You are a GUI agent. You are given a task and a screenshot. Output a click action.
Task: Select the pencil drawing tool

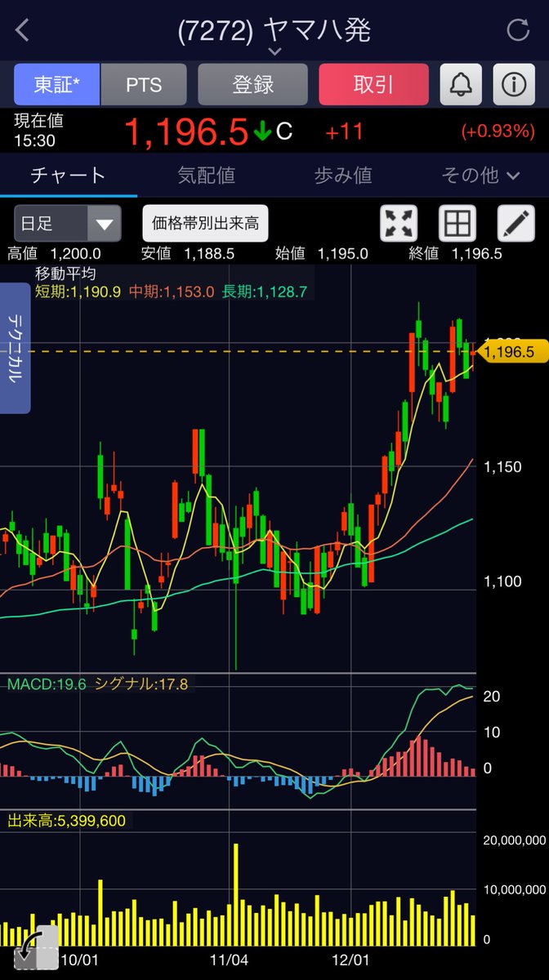pos(516,223)
